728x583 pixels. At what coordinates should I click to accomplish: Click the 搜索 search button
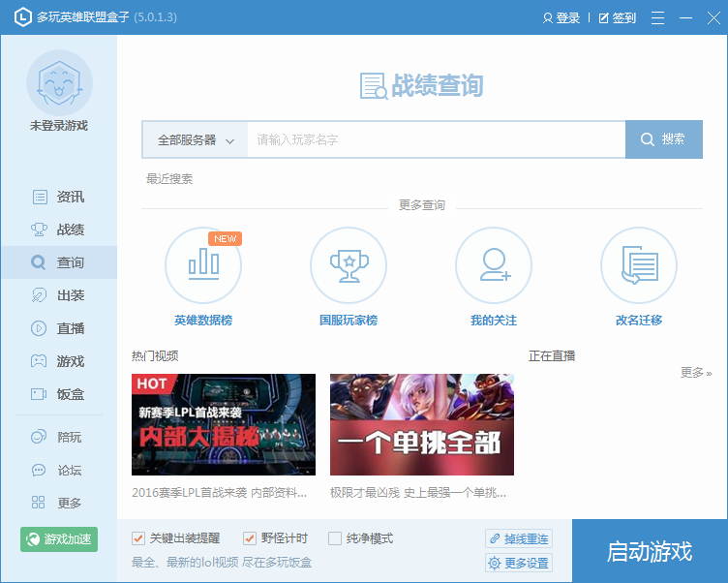pos(663,139)
